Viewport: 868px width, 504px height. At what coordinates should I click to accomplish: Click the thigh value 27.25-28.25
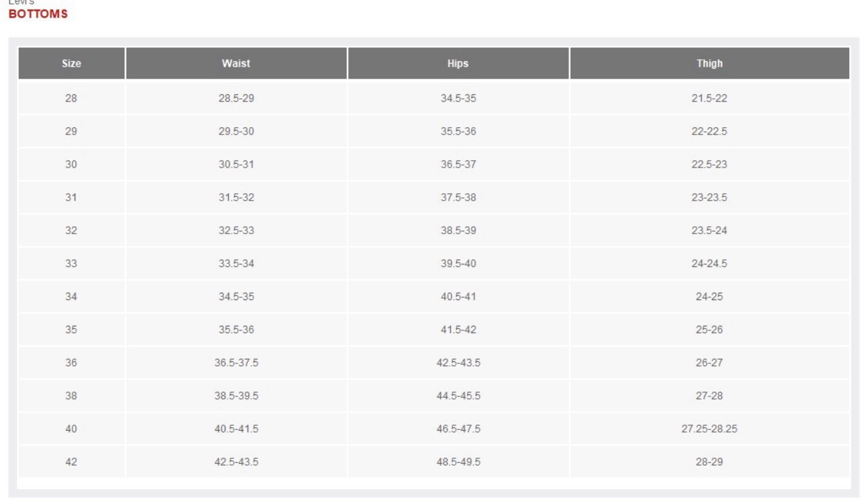709,429
